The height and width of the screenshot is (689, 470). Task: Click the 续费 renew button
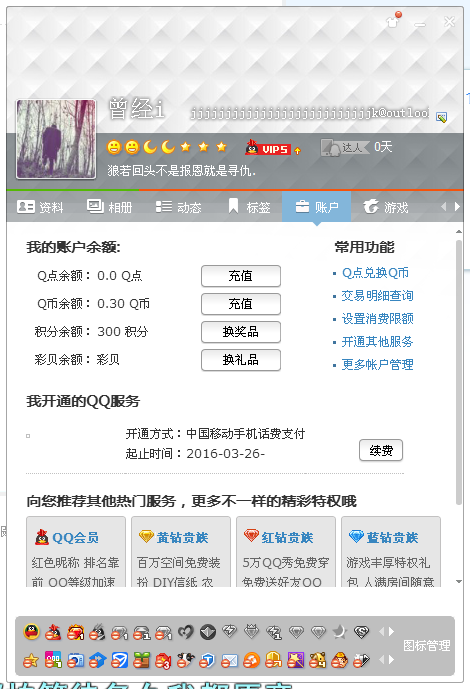[381, 450]
